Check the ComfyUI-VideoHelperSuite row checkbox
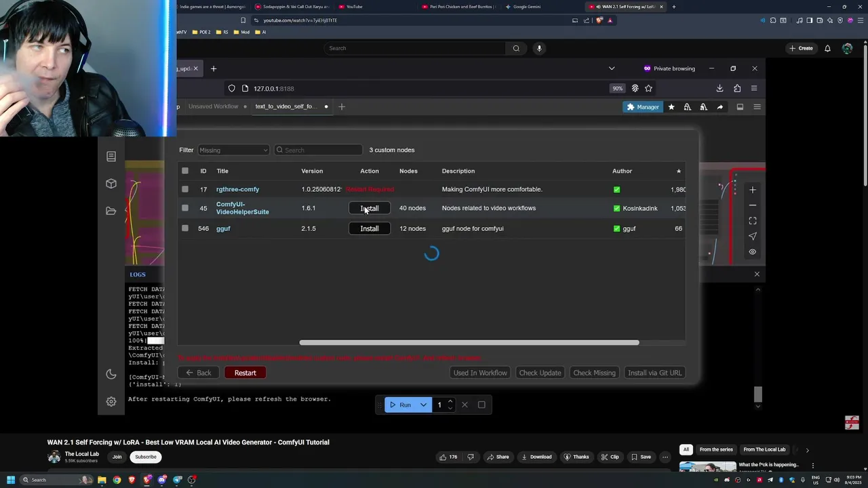This screenshot has height=488, width=868. click(185, 208)
